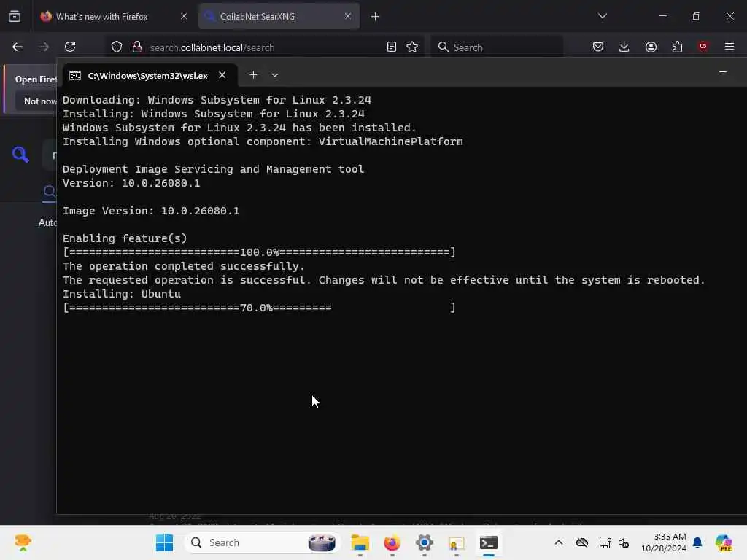The width and height of the screenshot is (747, 560).
Task: Click 'The operation completed successfully.' line
Action: pyautogui.click(x=183, y=266)
